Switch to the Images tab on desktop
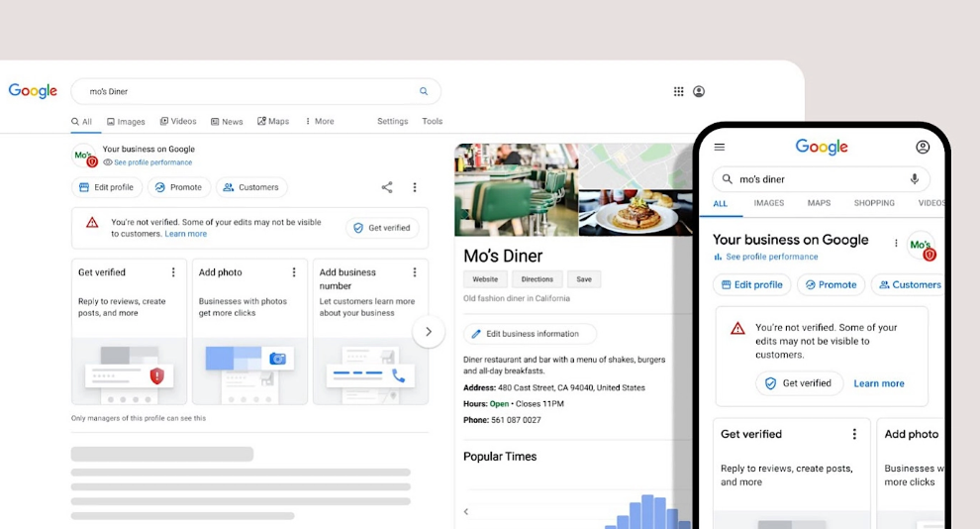980x529 pixels. point(126,121)
